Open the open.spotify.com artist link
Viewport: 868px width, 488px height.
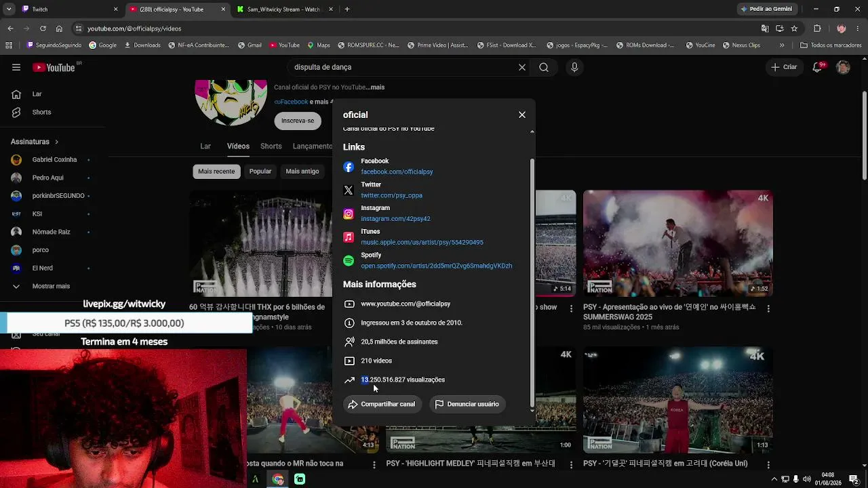point(436,266)
